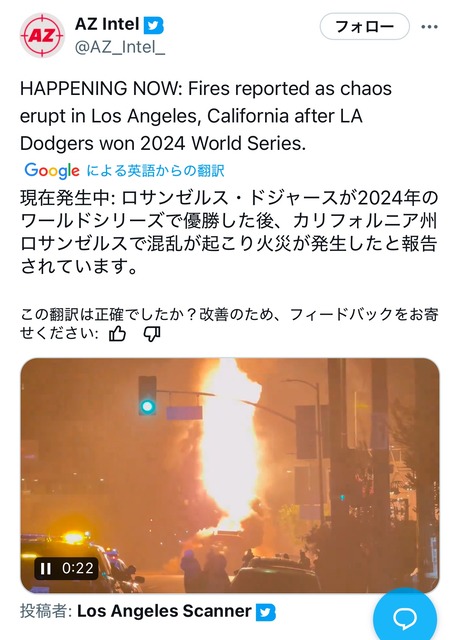Click the 投稿者 label under the video
The image size is (460, 640).
pyautogui.click(x=46, y=611)
